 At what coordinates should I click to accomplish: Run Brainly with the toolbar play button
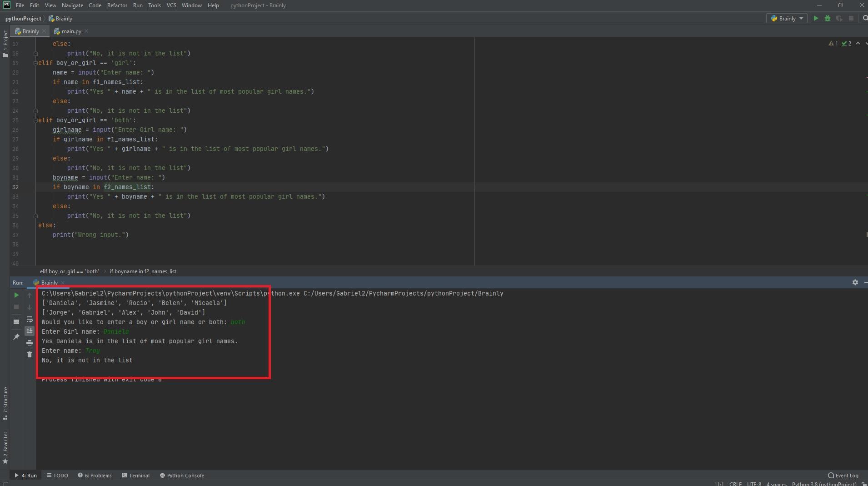pos(816,19)
